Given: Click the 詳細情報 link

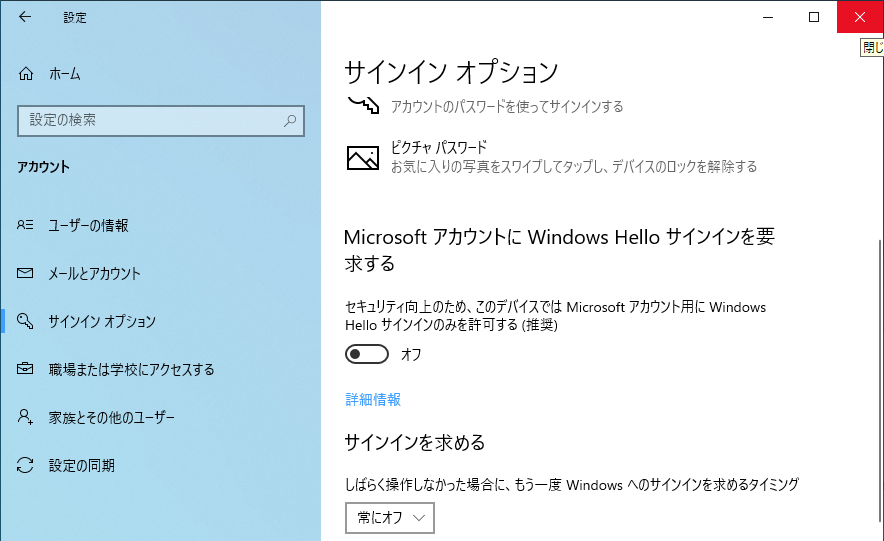Looking at the screenshot, I should pyautogui.click(x=373, y=400).
